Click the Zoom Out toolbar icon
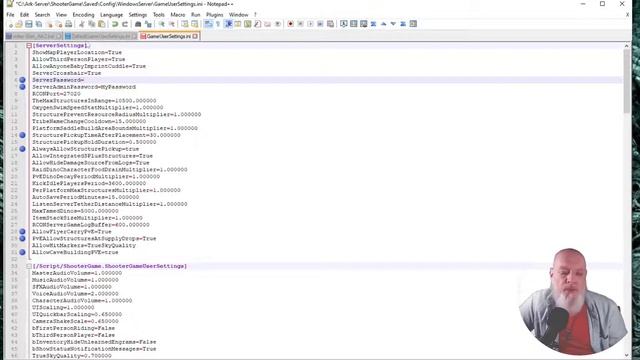The width and height of the screenshot is (640, 360). point(171,24)
